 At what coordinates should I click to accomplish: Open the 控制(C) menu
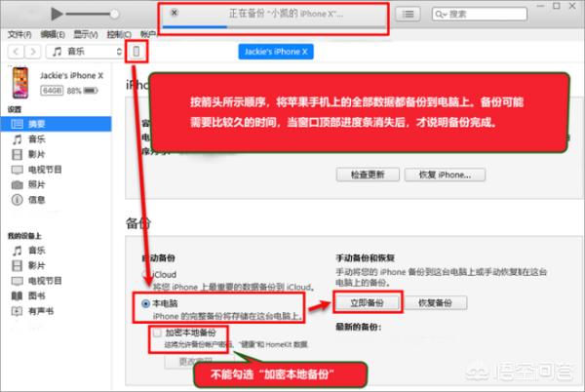[x=119, y=35]
